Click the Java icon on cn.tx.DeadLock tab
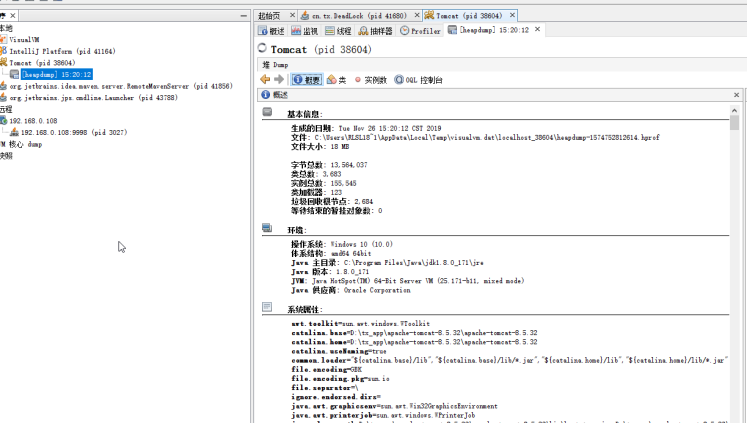Viewport: 747px width, 424px height. (x=305, y=16)
